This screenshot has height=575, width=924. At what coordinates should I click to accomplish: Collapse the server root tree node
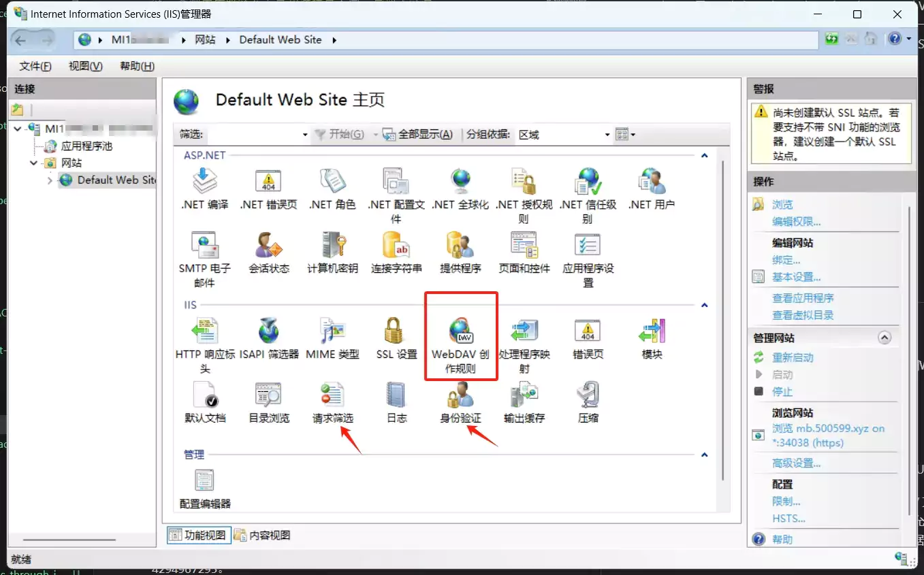pyautogui.click(x=18, y=129)
